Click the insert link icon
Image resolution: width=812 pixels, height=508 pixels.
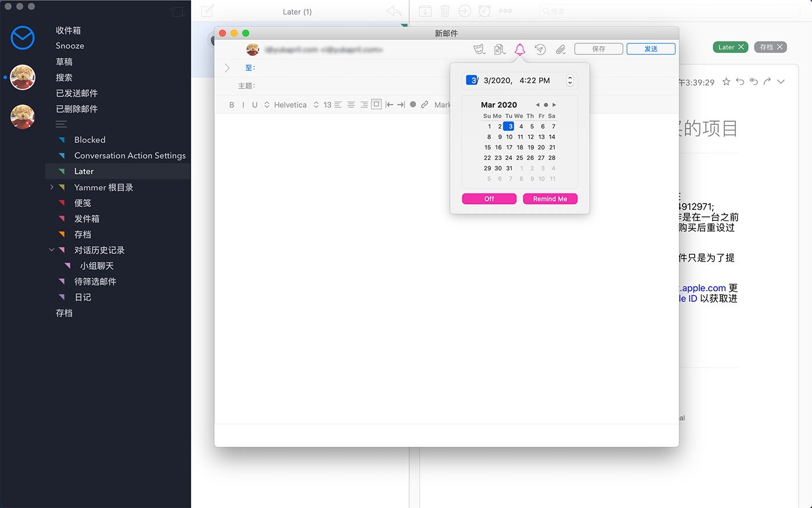pyautogui.click(x=425, y=105)
